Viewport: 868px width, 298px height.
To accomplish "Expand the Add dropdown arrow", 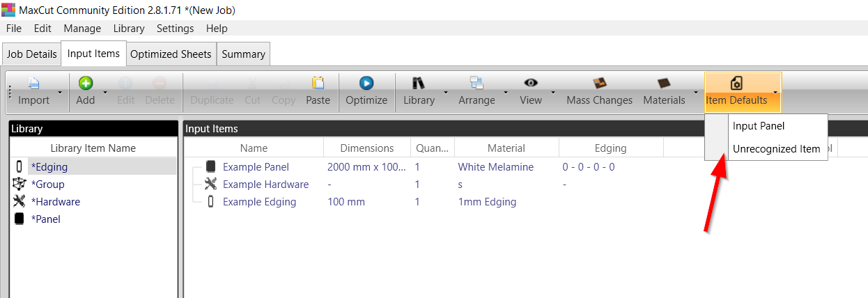I will tap(105, 92).
